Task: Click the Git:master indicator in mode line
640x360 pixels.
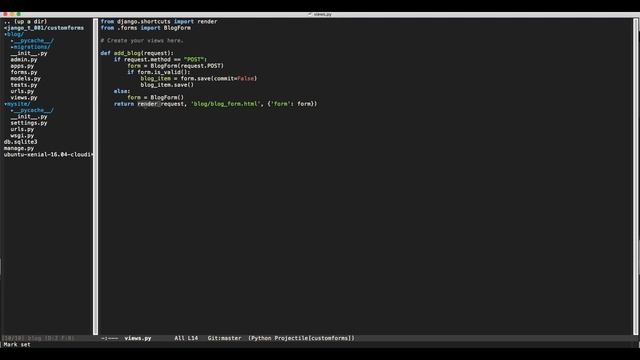Action: (224, 338)
